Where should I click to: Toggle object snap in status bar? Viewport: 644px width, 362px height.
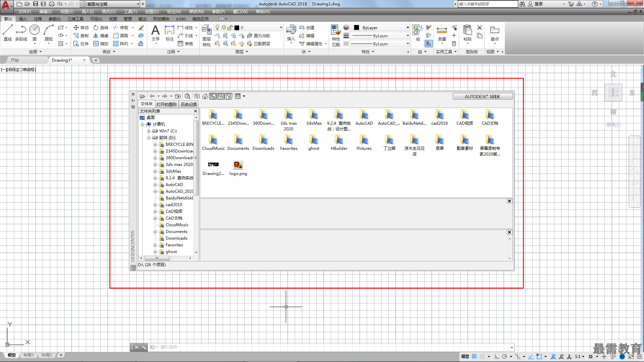[x=539, y=356]
